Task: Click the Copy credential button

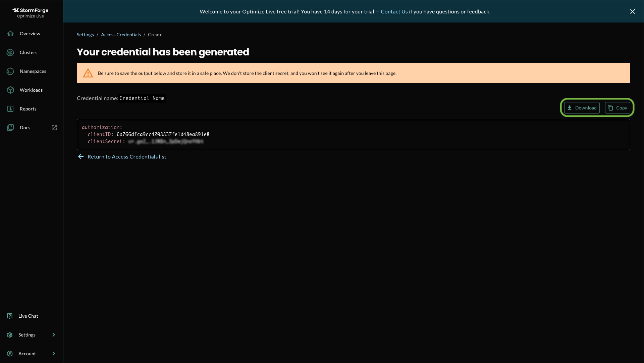Action: [618, 107]
